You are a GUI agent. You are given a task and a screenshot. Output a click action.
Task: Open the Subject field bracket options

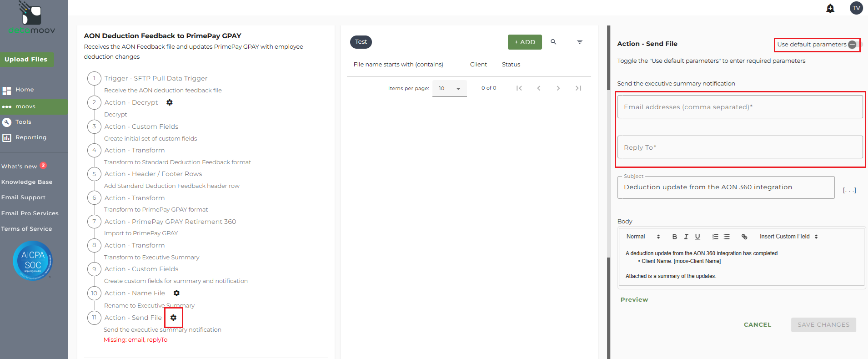pos(849,190)
